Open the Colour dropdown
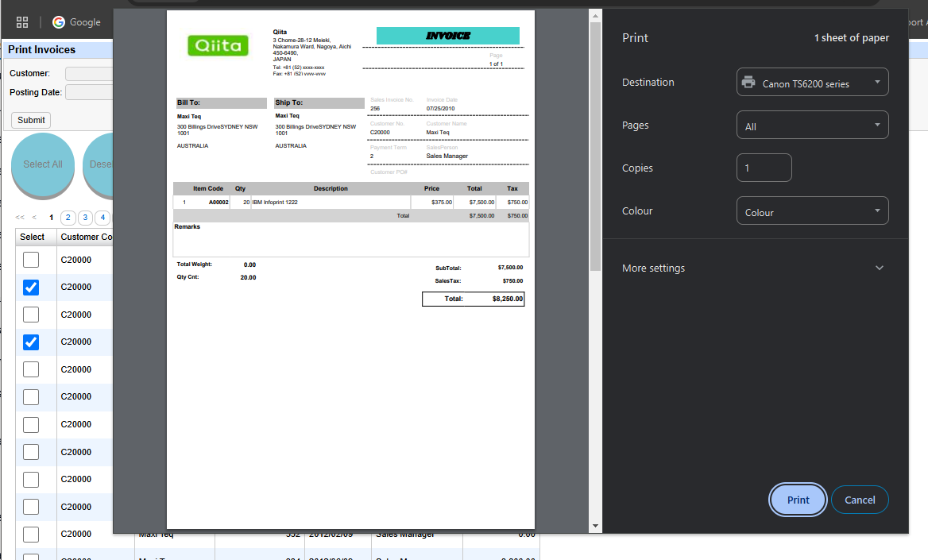The width and height of the screenshot is (928, 560). pos(812,210)
